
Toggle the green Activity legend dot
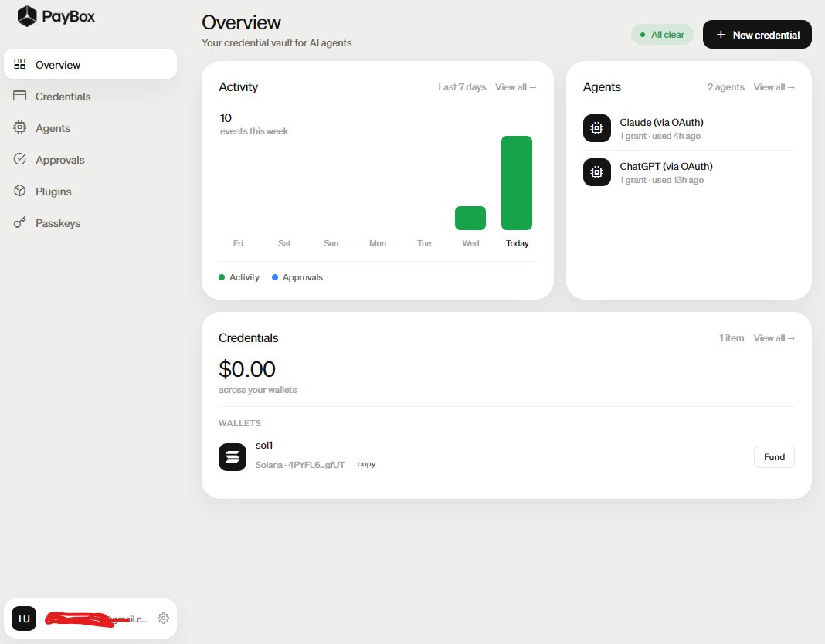pyautogui.click(x=222, y=277)
